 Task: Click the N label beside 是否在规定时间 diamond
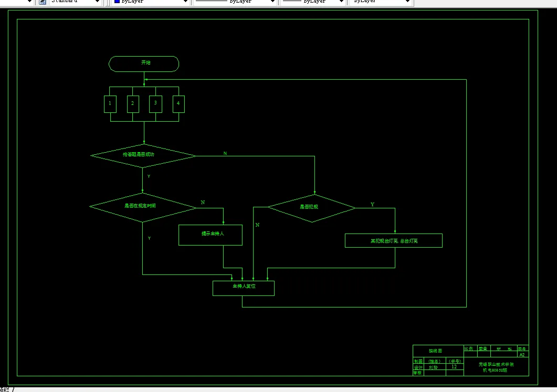[x=203, y=203]
